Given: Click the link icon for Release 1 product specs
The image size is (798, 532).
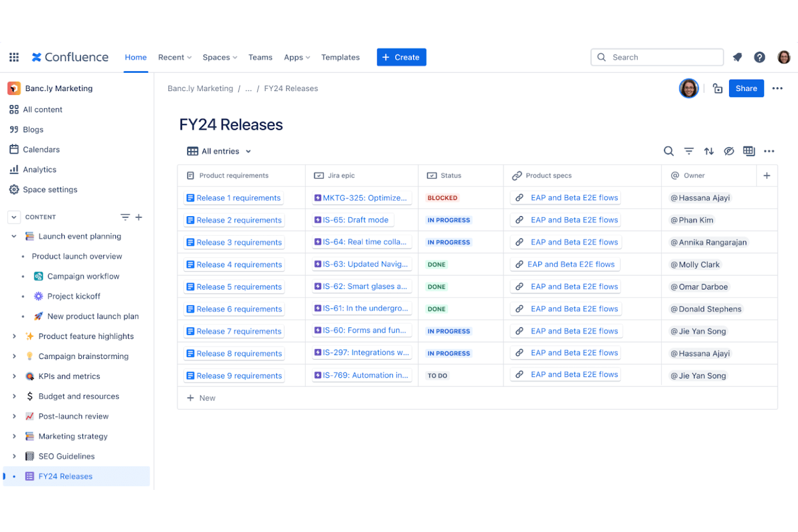Looking at the screenshot, I should [519, 198].
